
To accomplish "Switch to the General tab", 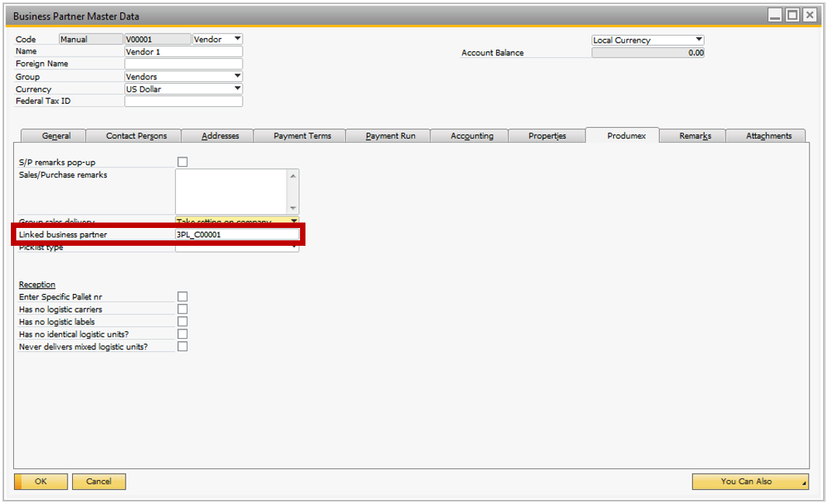I will [56, 136].
